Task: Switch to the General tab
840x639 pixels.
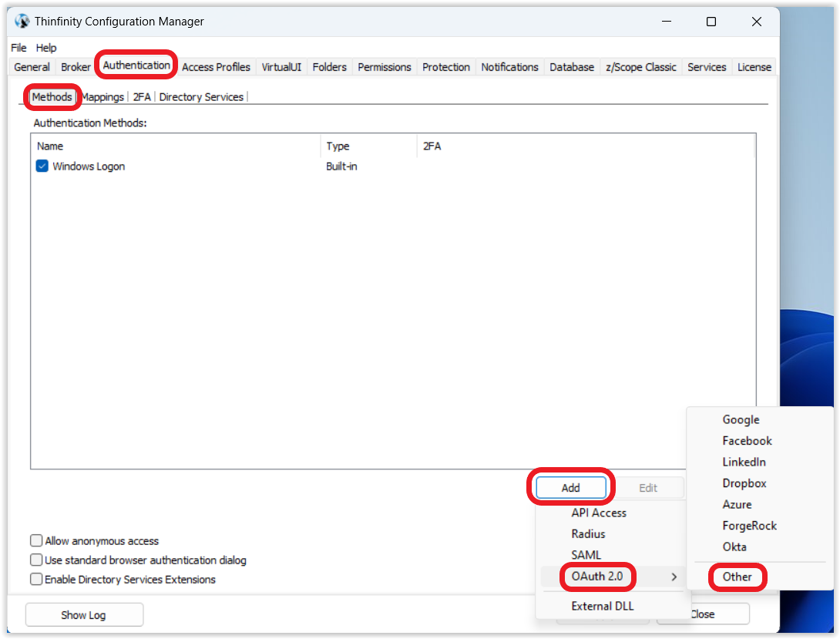Action: (x=32, y=67)
